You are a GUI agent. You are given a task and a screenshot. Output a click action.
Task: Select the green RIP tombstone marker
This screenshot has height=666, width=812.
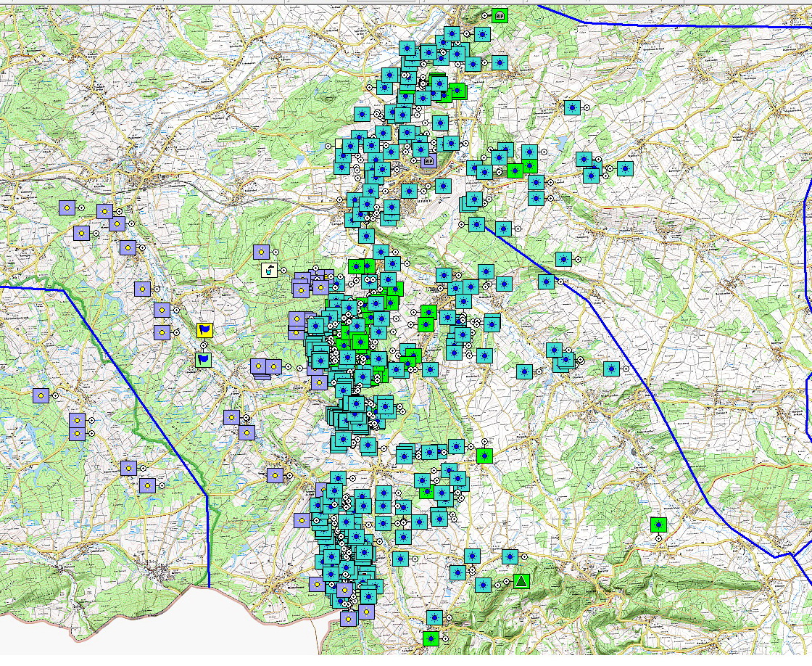[500, 16]
